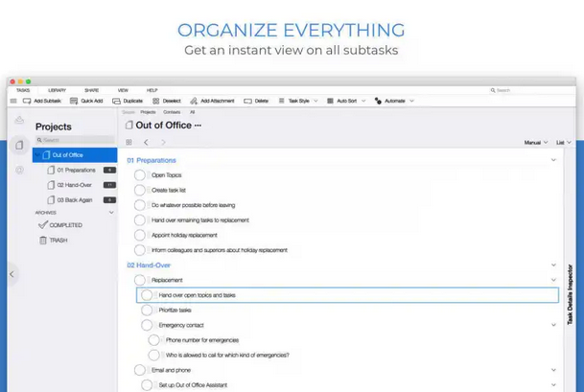Open the Automate dropdown arrow

coord(412,101)
